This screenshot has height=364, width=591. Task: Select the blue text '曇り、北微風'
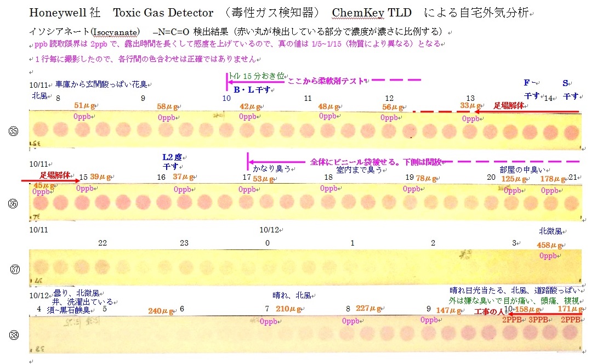(77, 293)
